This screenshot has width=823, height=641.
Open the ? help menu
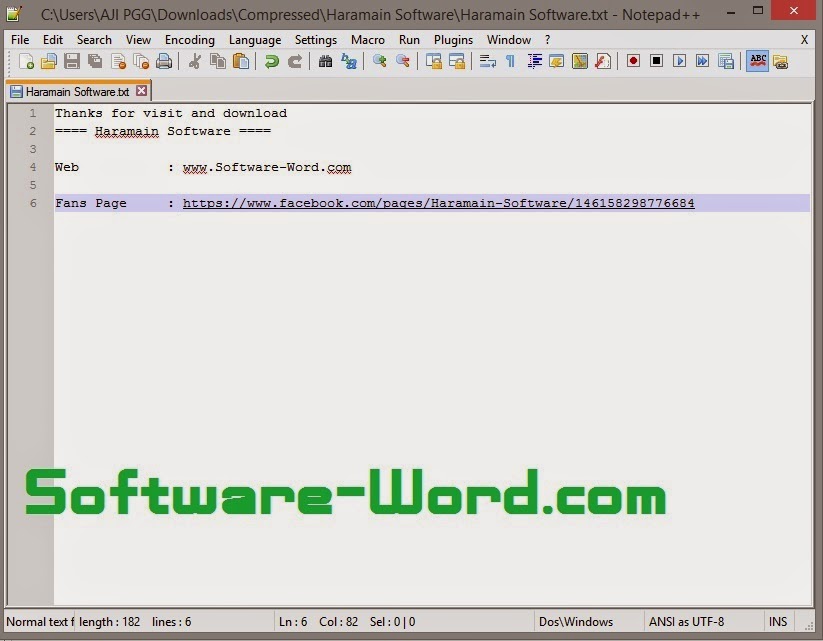coord(547,40)
